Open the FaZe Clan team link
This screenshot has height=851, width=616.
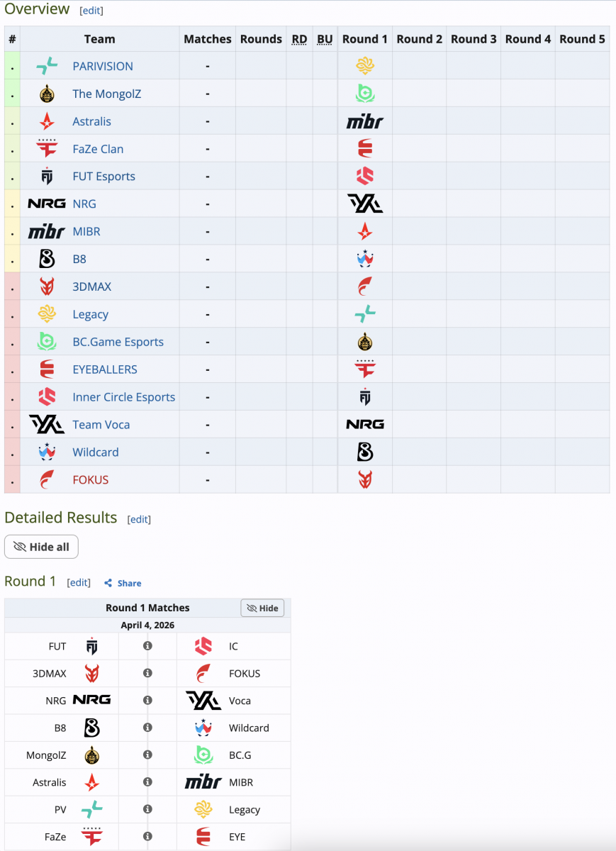coord(98,149)
